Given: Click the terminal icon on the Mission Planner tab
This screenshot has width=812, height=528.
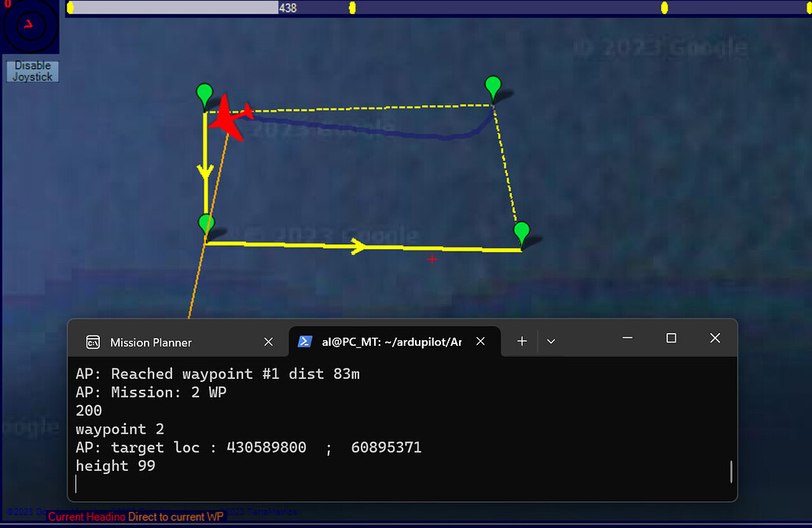Looking at the screenshot, I should pyautogui.click(x=94, y=342).
